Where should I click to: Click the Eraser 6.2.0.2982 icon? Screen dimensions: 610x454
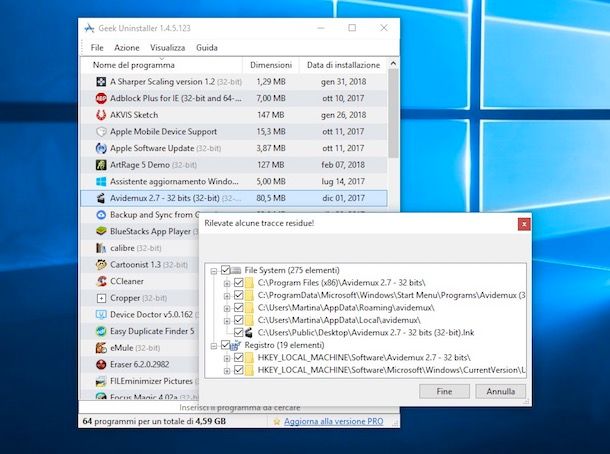pos(101,364)
